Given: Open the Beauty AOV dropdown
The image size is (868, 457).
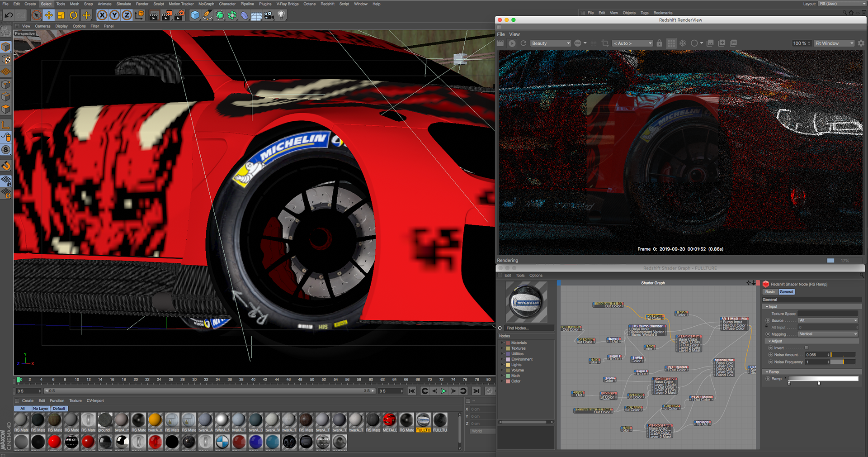Looking at the screenshot, I should [550, 43].
